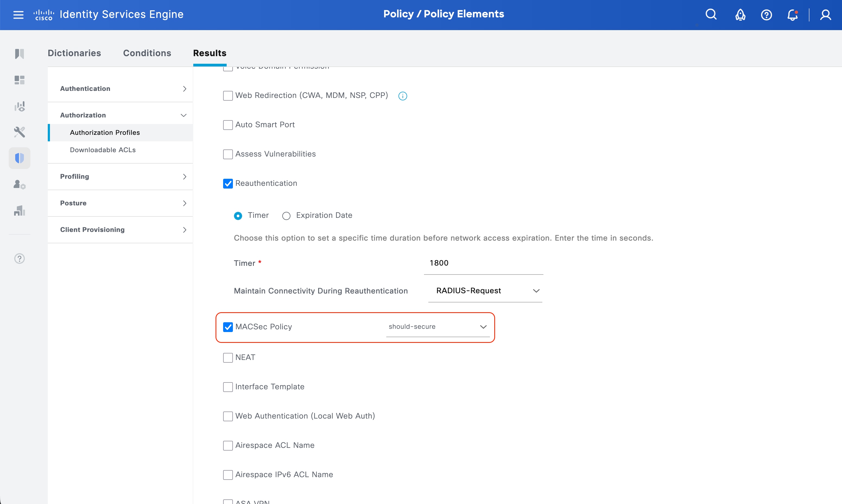Click the Policy / Policy Elements breadcrumb title
This screenshot has height=504, width=842.
pyautogui.click(x=444, y=14)
